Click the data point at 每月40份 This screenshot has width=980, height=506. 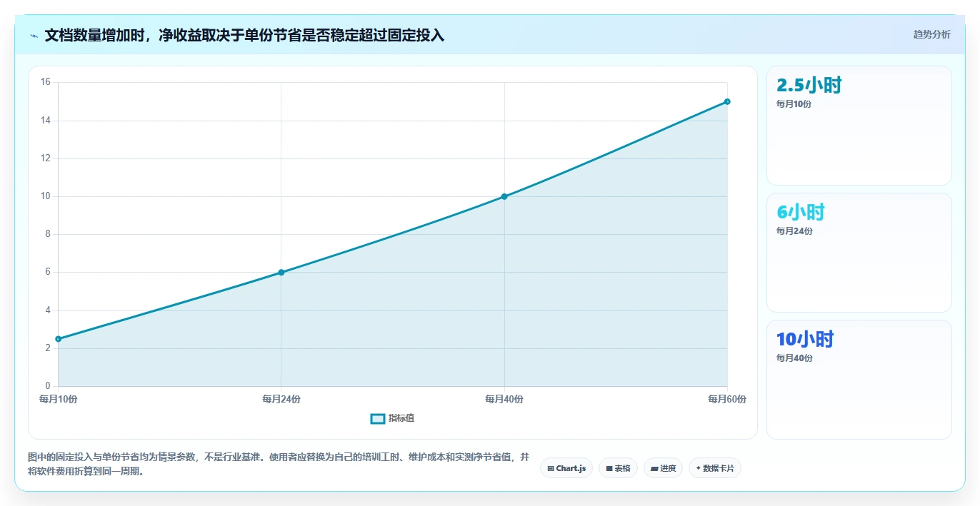[x=504, y=196]
